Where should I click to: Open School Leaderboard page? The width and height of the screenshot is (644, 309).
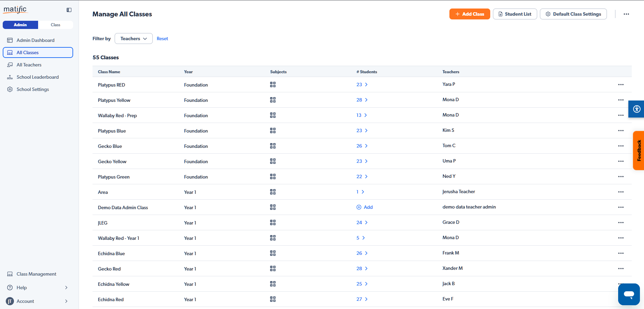[x=37, y=77]
